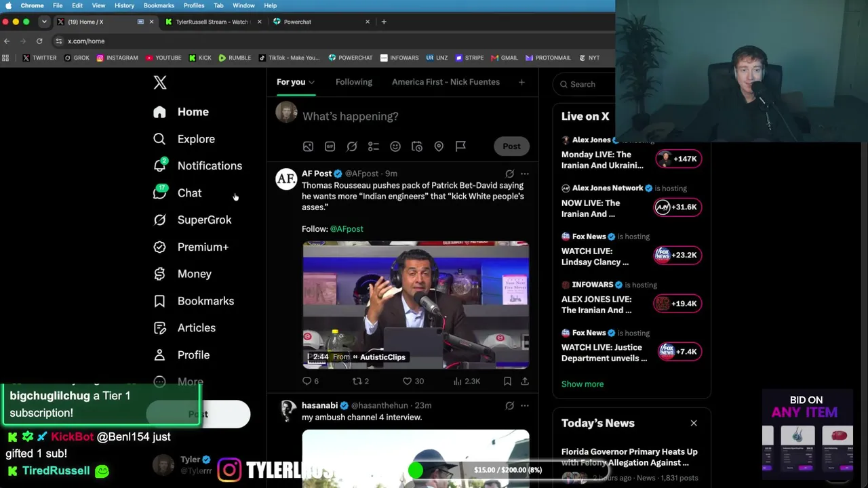Open the KICK bookmark

[200, 58]
